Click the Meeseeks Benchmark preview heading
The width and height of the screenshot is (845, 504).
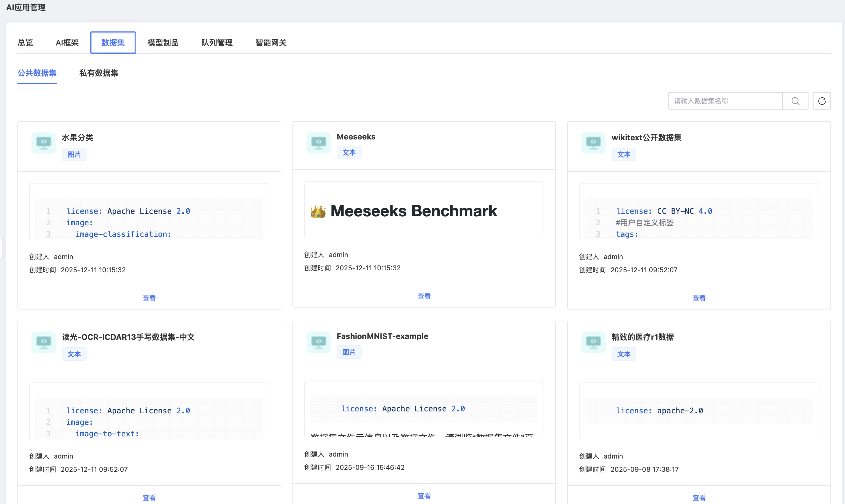[413, 211]
